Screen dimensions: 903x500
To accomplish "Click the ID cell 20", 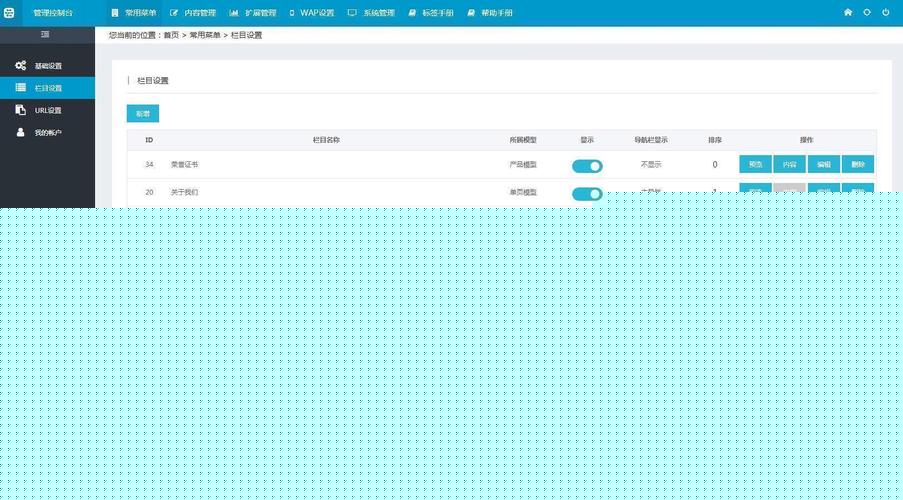I will point(149,192).
